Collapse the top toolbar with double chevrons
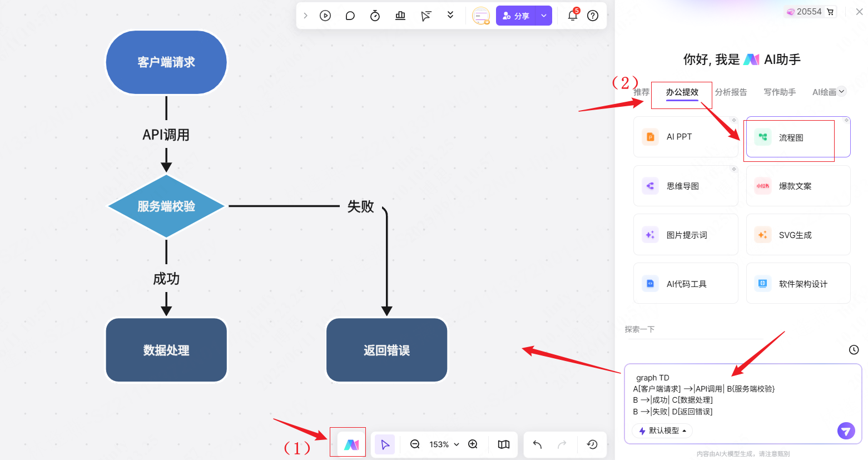Viewport: 868px width, 460px height. 450,15
